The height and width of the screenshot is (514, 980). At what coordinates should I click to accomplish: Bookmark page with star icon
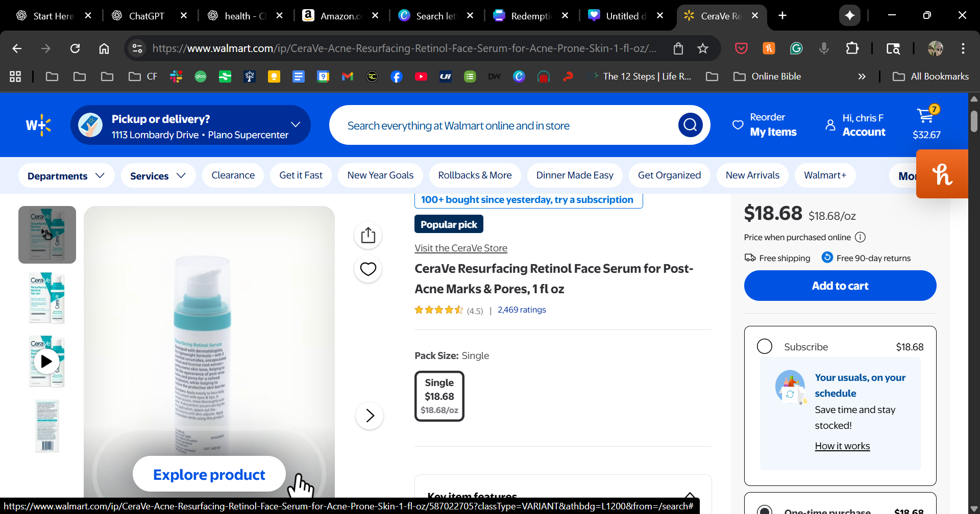coord(703,48)
